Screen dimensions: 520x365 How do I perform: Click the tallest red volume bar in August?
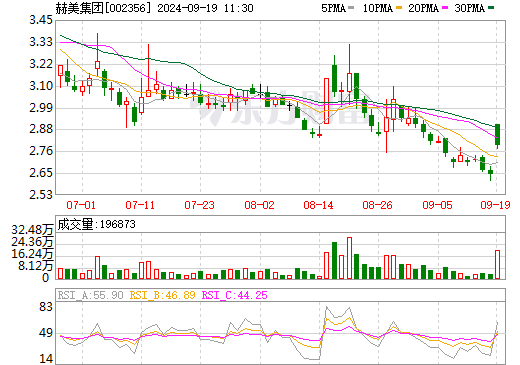click(x=349, y=258)
